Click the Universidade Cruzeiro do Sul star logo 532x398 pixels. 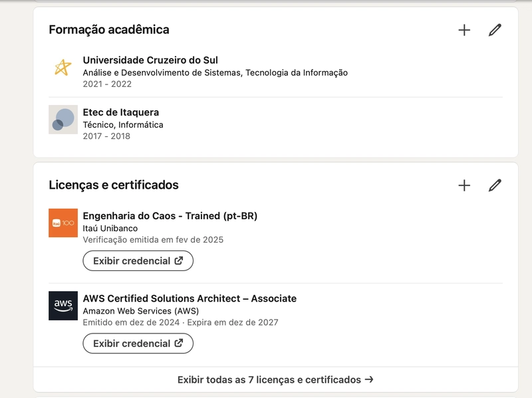point(63,67)
